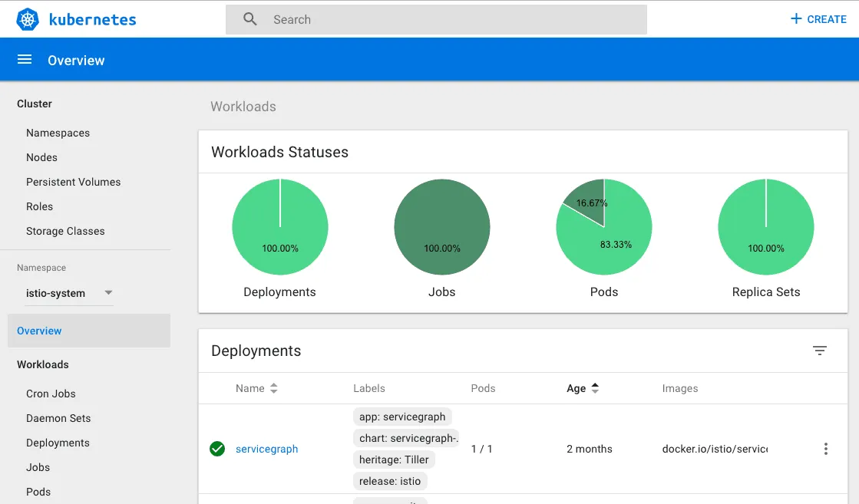Screen dimensions: 859x504
Task: Select the heritage: Tiller label chip
Action: (394, 460)
